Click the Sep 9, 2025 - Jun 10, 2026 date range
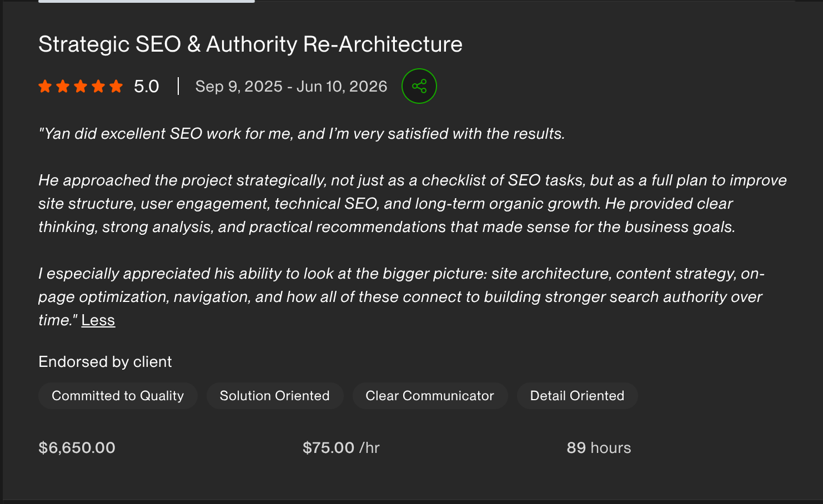This screenshot has height=504, width=823. (292, 87)
